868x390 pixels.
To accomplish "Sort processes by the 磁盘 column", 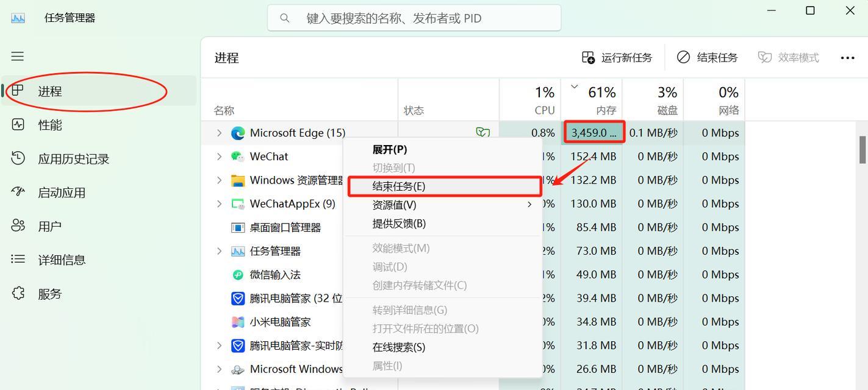I will (653, 100).
